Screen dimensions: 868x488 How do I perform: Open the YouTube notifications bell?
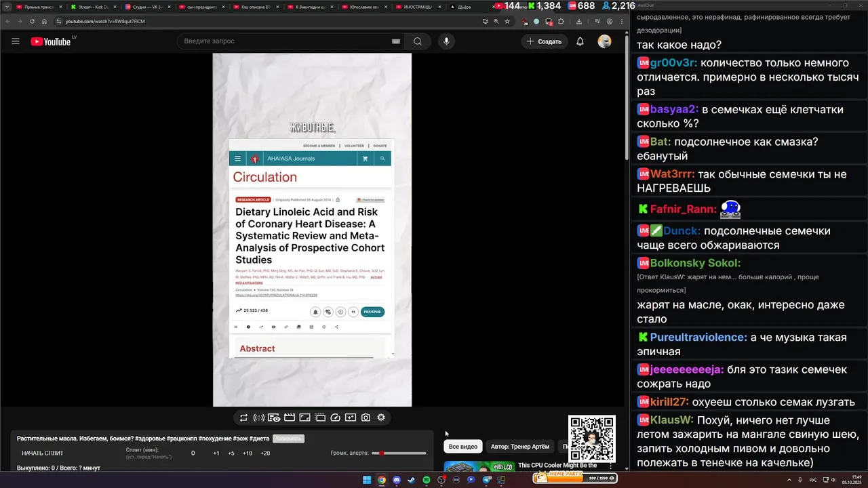click(580, 41)
